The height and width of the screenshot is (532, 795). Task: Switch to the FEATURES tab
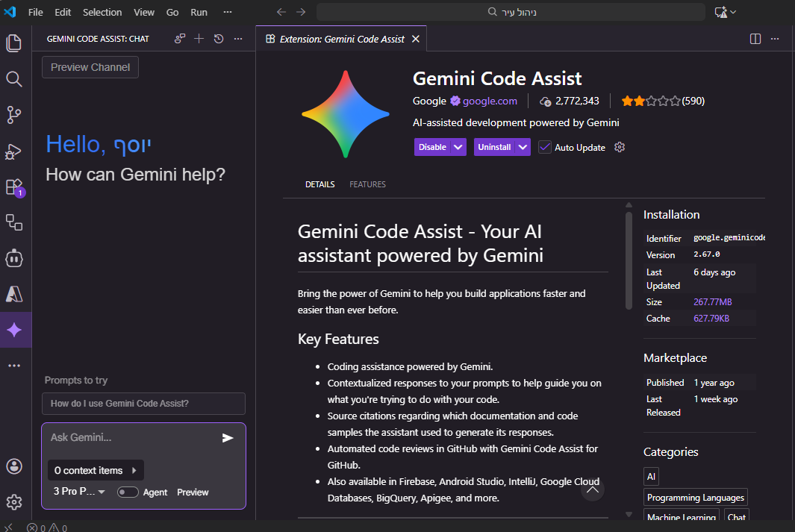click(x=367, y=184)
